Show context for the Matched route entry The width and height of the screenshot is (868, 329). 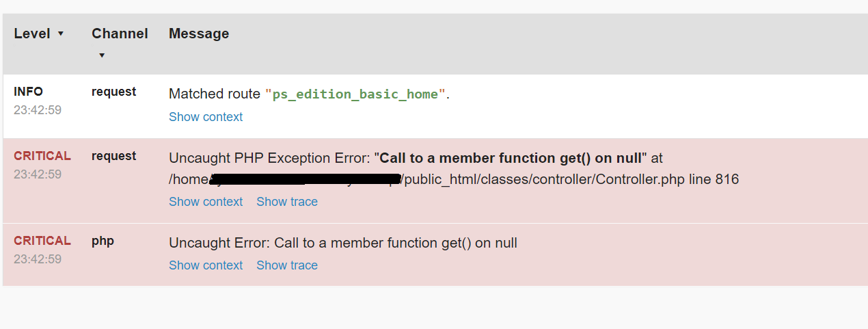tap(206, 117)
